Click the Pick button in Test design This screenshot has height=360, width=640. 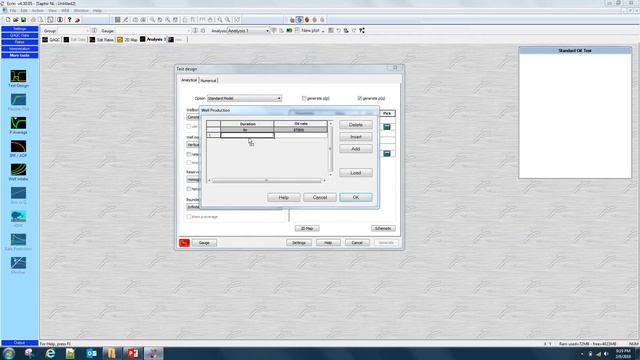pyautogui.click(x=387, y=113)
